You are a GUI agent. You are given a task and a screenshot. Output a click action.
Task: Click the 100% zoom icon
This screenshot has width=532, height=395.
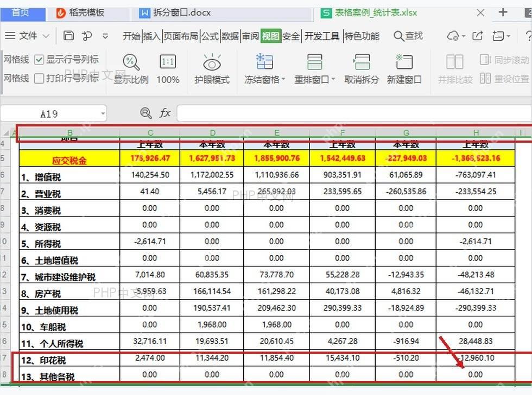click(168, 62)
